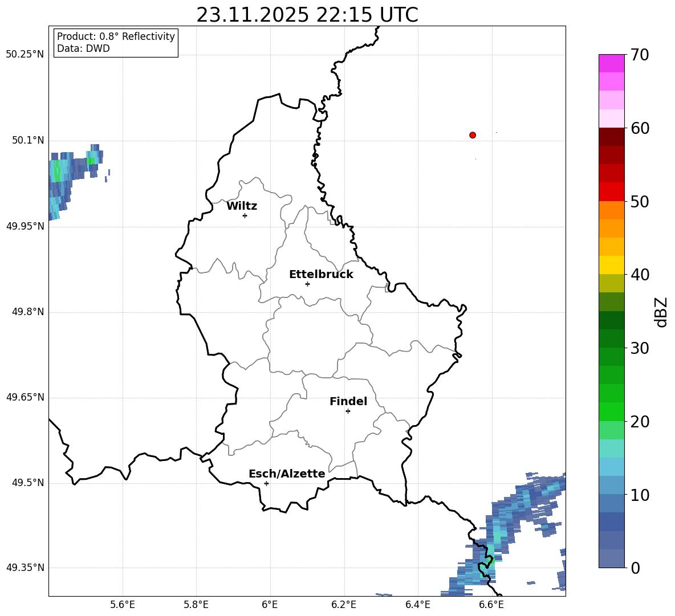This screenshot has height=616, width=675.
Task: Click the 49.8°N latitude label
Action: coord(28,312)
